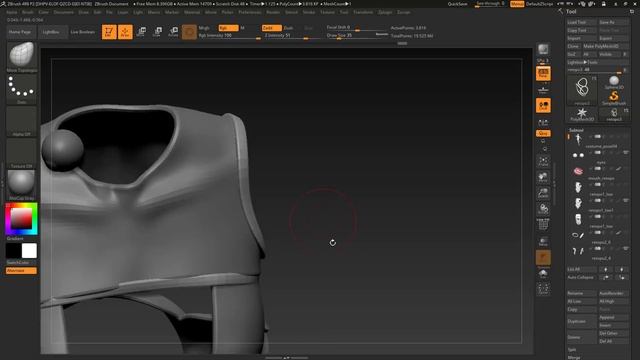Adjust the Rgb Intensity slider

coord(229,36)
